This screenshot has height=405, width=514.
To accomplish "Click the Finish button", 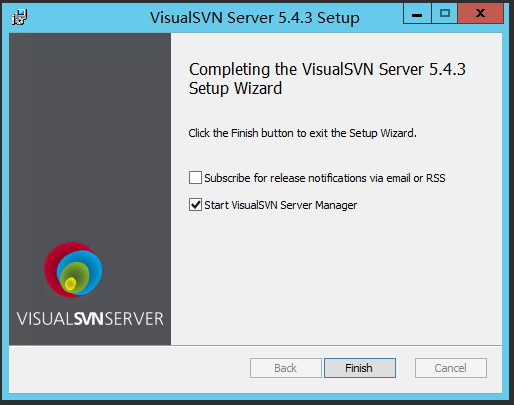I will [x=360, y=368].
